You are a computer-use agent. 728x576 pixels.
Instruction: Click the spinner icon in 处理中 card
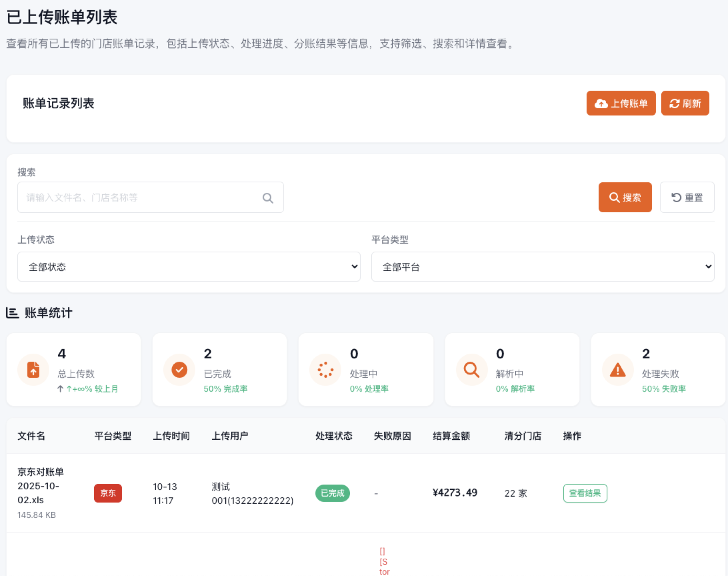pyautogui.click(x=325, y=370)
